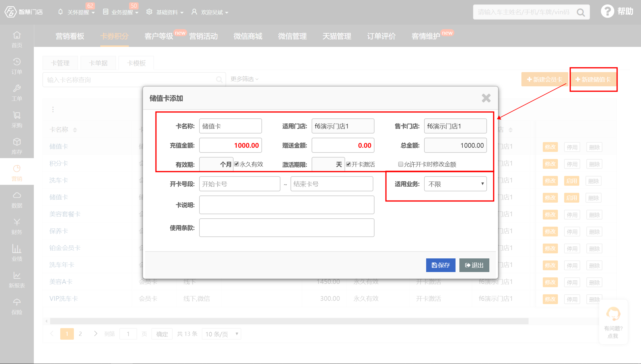This screenshot has height=364, width=641.
Task: Click the 开始卡号 input field
Action: pos(240,184)
